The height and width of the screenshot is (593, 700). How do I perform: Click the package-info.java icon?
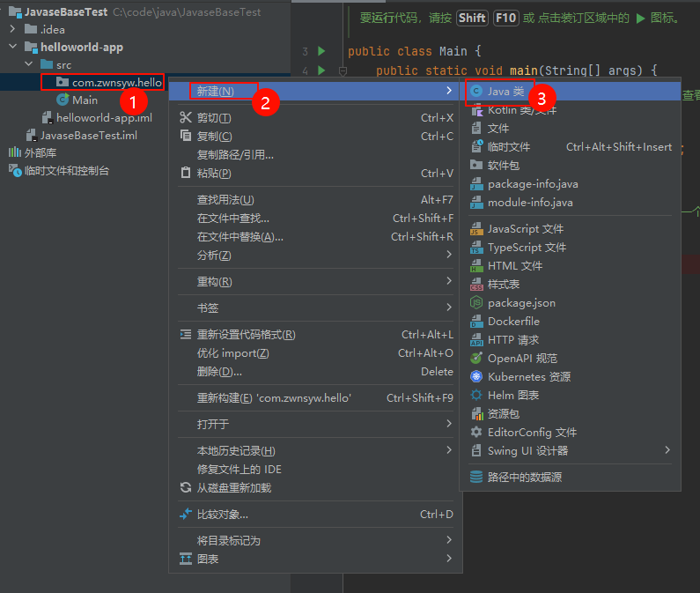click(x=476, y=183)
